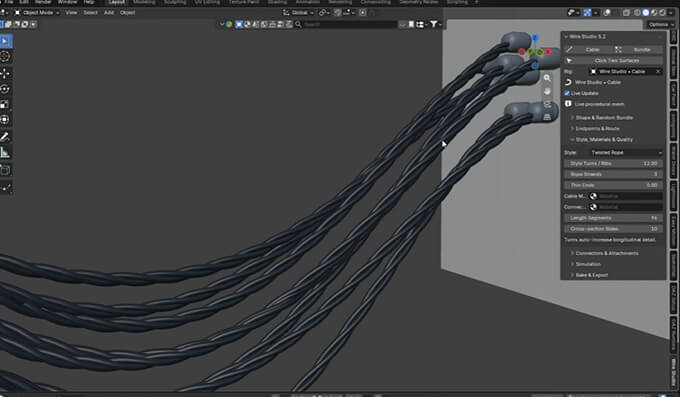The image size is (680, 397).
Task: Select the Cursor tool in left toolbar
Action: coord(5,56)
